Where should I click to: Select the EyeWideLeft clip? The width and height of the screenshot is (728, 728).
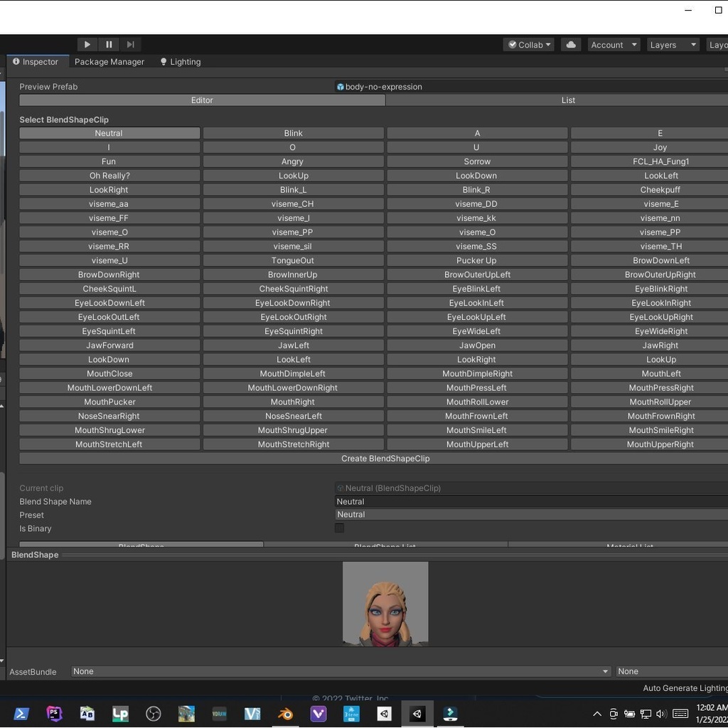477,331
